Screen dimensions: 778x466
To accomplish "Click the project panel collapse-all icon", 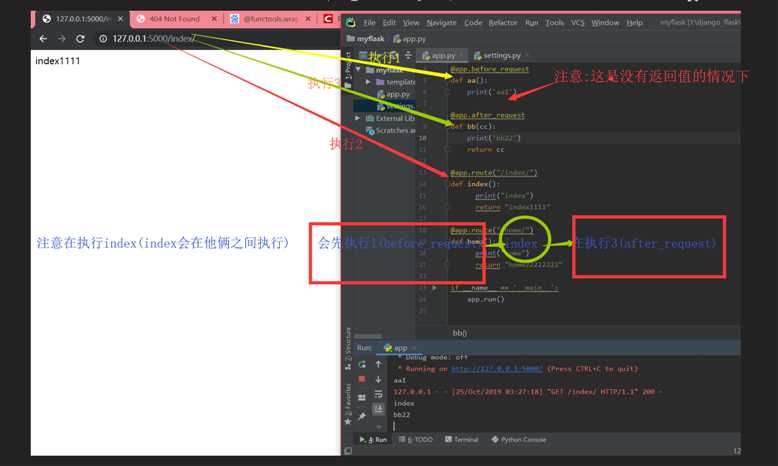I will pyautogui.click(x=408, y=55).
